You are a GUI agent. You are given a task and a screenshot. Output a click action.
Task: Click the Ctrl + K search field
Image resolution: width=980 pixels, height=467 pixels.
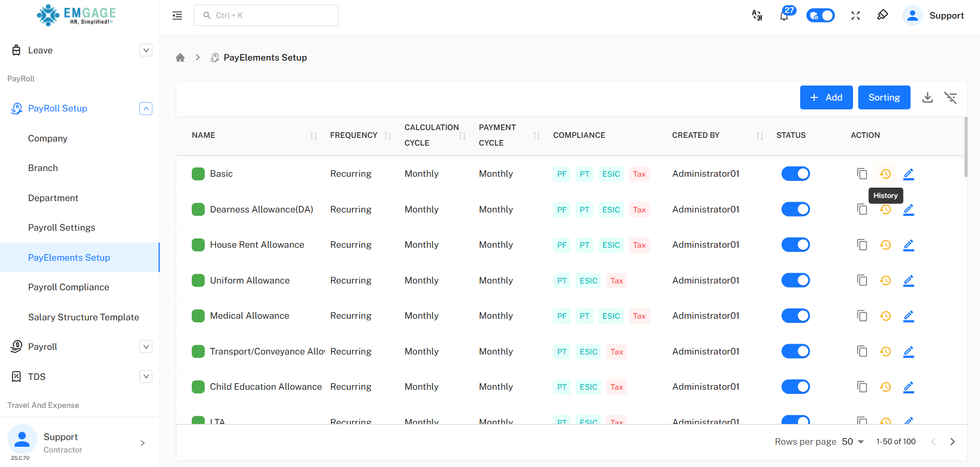click(x=266, y=16)
